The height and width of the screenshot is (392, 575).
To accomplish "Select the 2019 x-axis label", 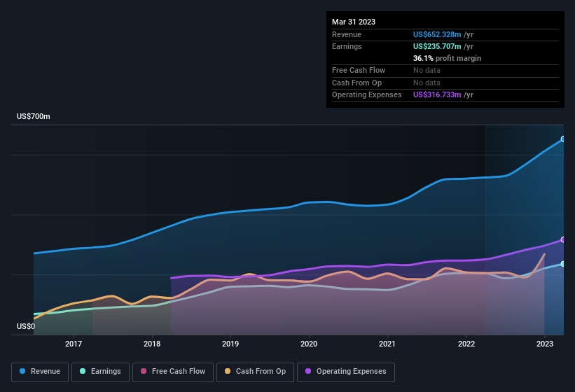I will [x=230, y=344].
